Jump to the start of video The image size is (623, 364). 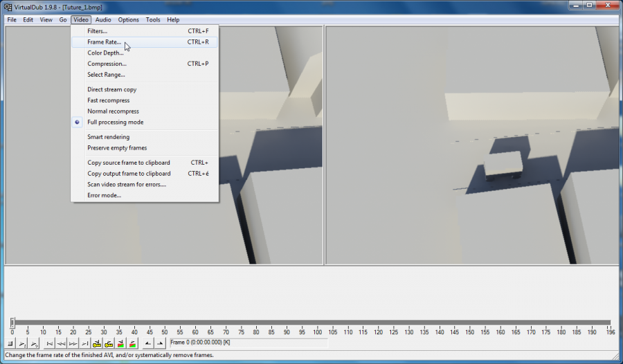[x=49, y=343]
